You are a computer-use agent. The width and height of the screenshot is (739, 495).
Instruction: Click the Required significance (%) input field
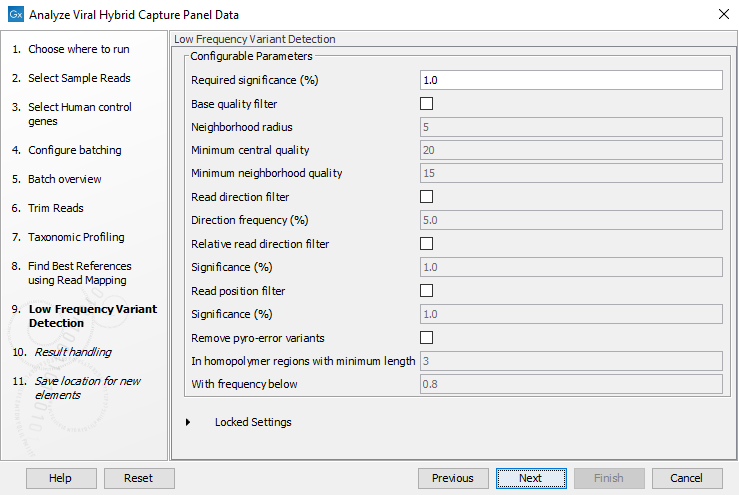pyautogui.click(x=571, y=80)
